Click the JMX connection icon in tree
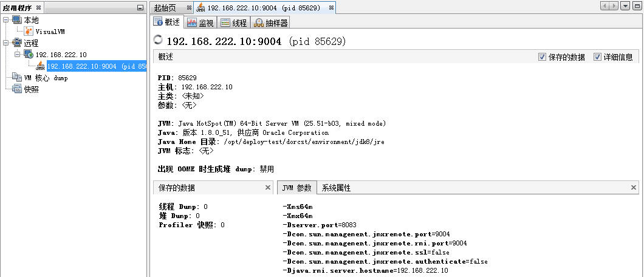 [x=40, y=66]
